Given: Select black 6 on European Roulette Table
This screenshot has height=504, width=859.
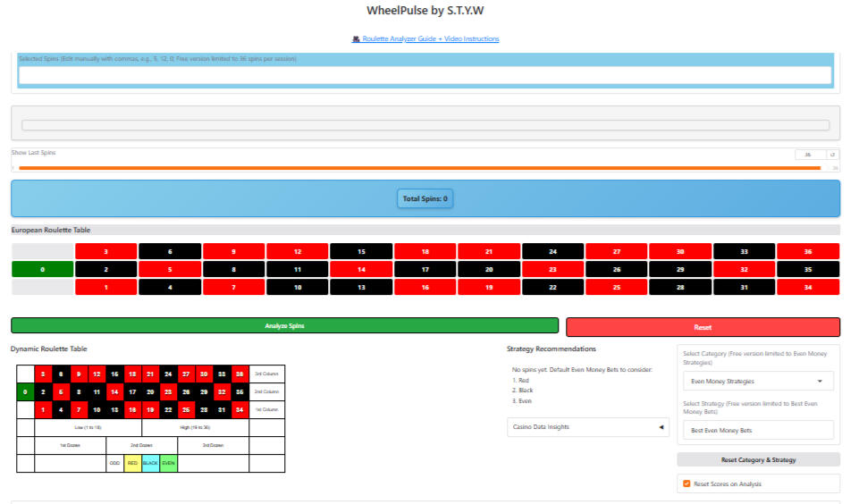Looking at the screenshot, I should coord(170,251).
